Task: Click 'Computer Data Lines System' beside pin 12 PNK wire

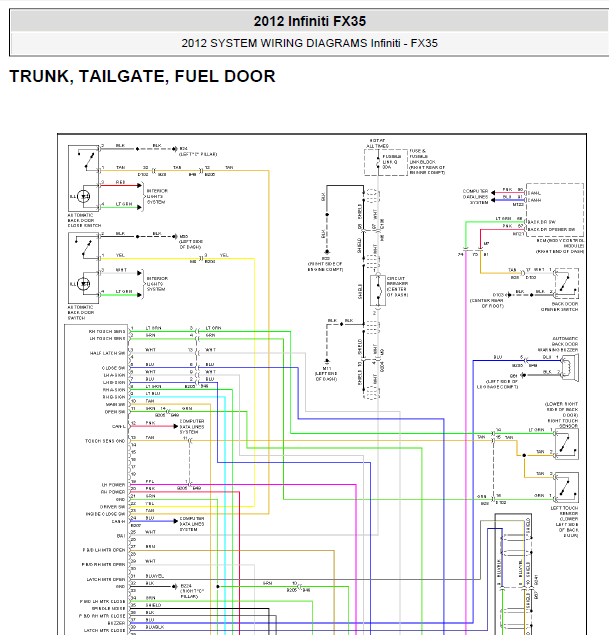Action: pyautogui.click(x=192, y=426)
